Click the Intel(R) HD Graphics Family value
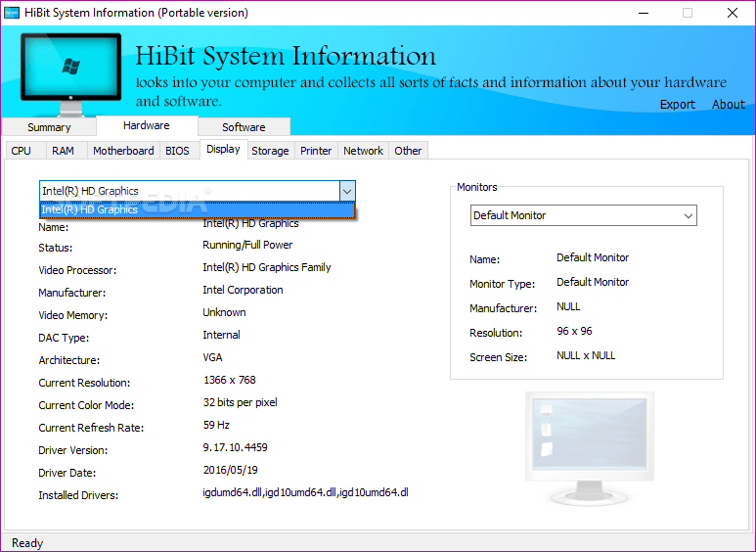This screenshot has width=756, height=552. coord(267,267)
